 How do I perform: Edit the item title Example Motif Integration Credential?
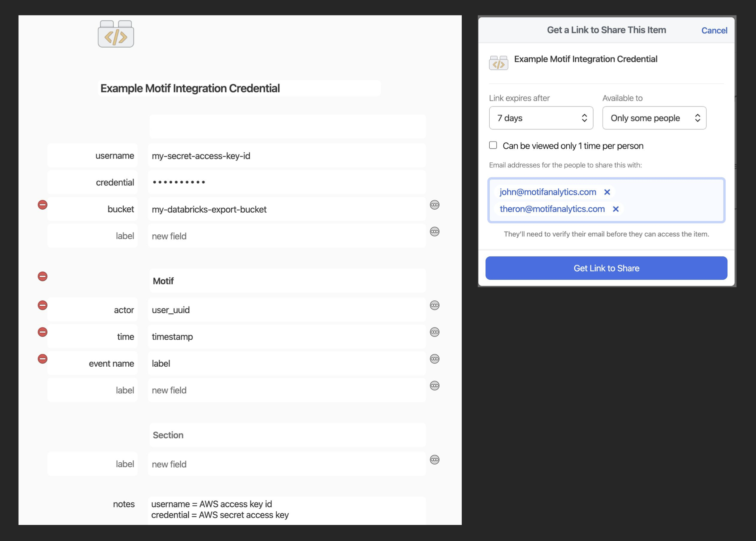point(239,88)
